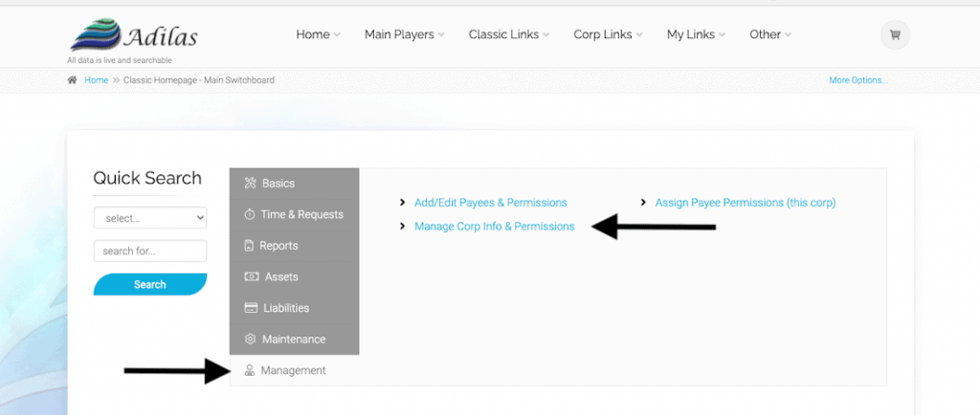Open the Home dropdown menu
The image size is (980, 415).
[x=318, y=35]
